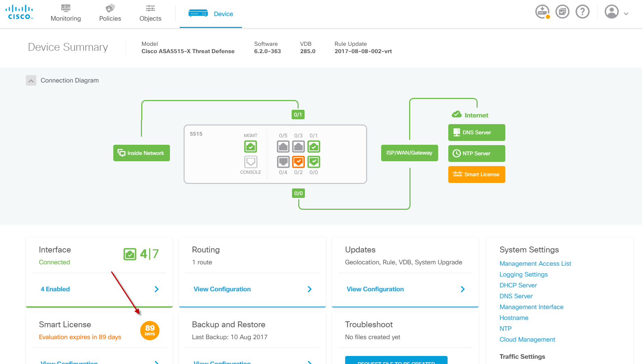
Task: Open NTP settings link
Action: pyautogui.click(x=505, y=329)
